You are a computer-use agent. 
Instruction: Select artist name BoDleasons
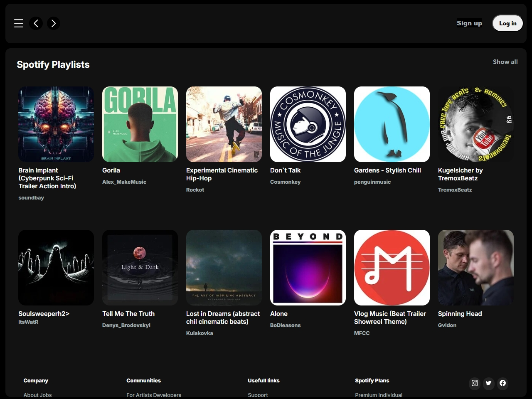pos(285,325)
